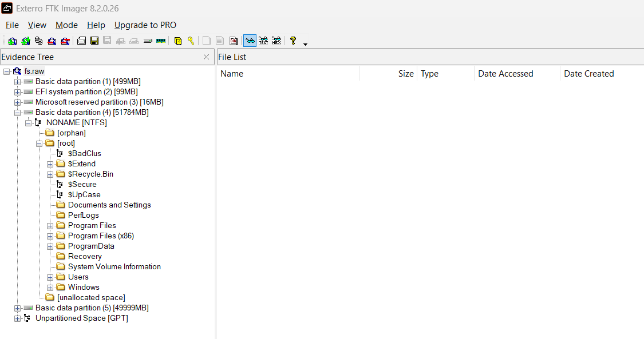Sort the file list by Name column
This screenshot has height=339, width=644.
tap(232, 74)
